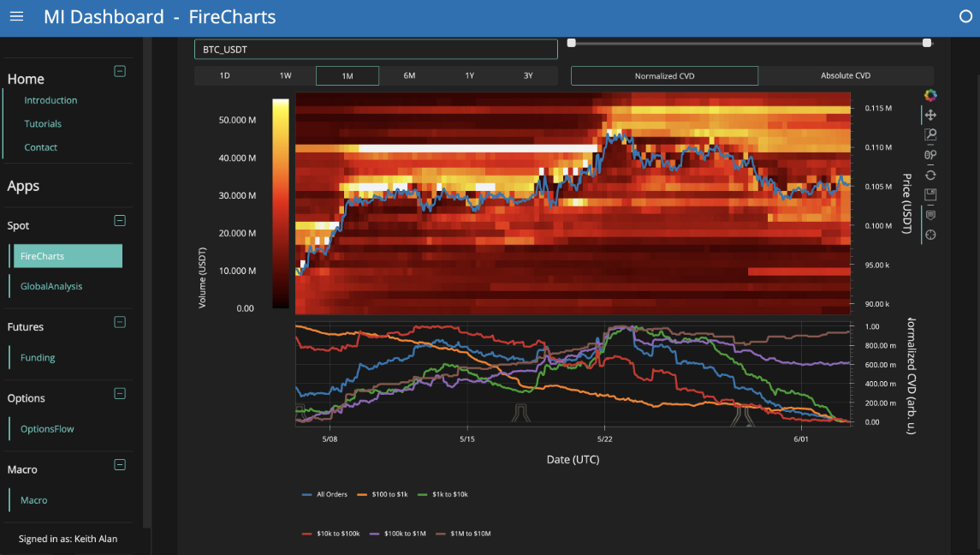This screenshot has width=980, height=555.
Task: Select the 6M timeframe tab
Action: pyautogui.click(x=409, y=75)
